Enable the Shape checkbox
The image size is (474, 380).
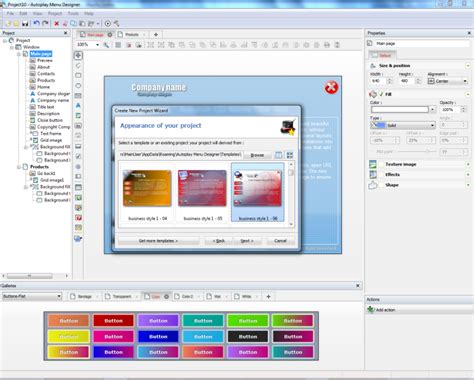tap(381, 185)
